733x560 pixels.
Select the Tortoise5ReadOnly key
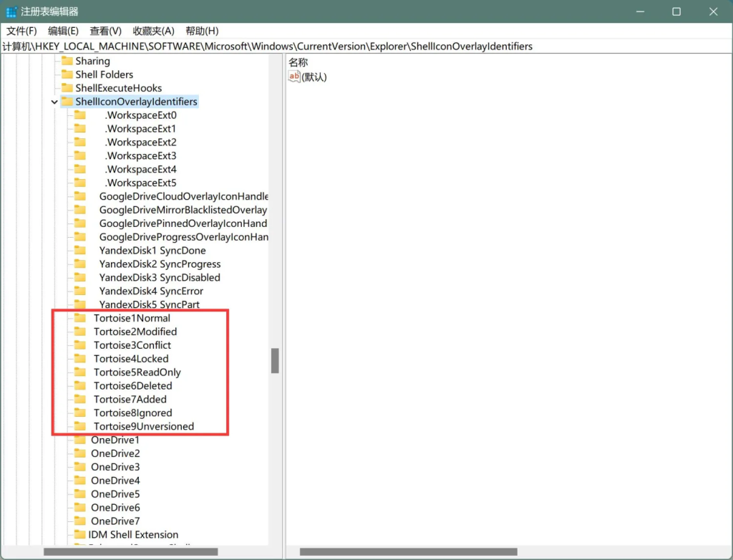[x=137, y=372]
